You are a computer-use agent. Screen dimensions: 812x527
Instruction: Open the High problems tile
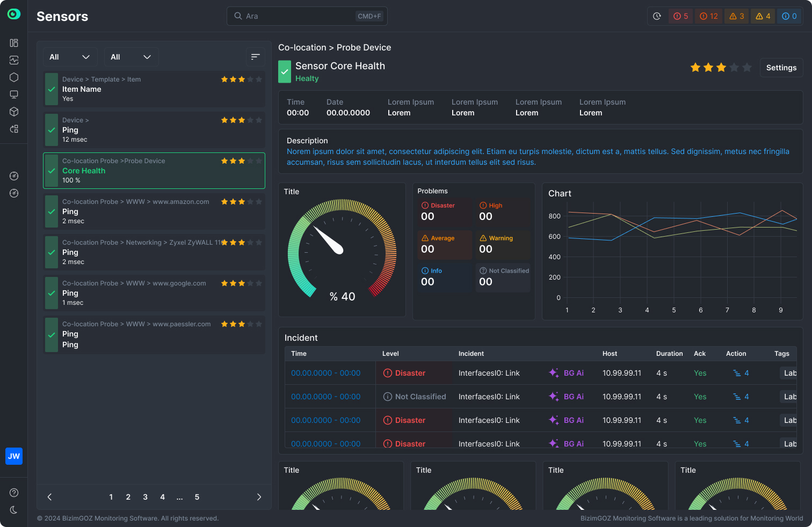[503, 213]
